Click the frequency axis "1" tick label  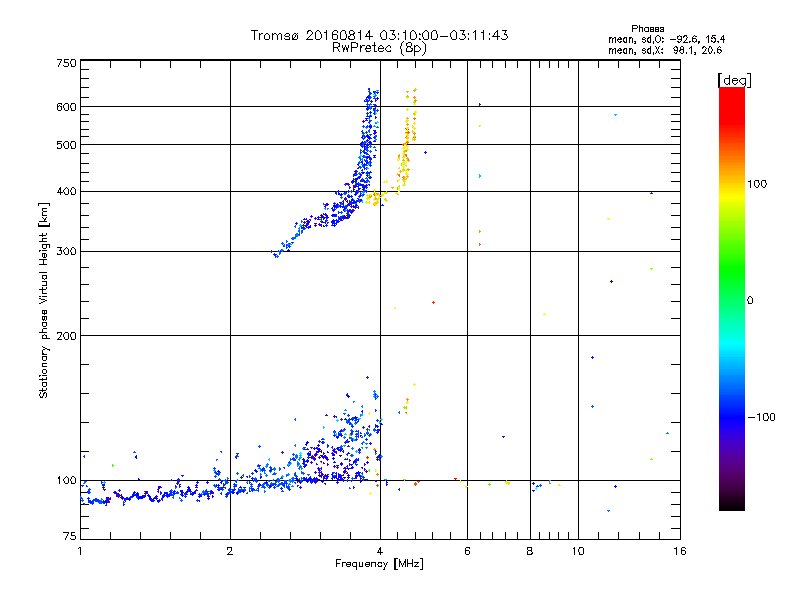click(80, 551)
